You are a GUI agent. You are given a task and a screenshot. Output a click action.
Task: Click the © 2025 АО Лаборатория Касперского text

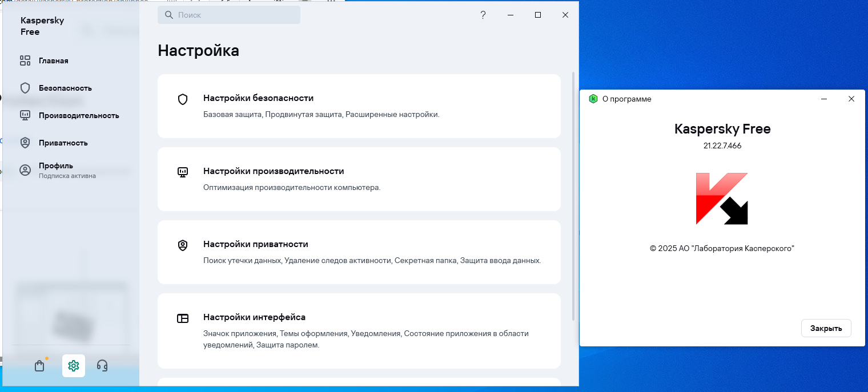[722, 248]
